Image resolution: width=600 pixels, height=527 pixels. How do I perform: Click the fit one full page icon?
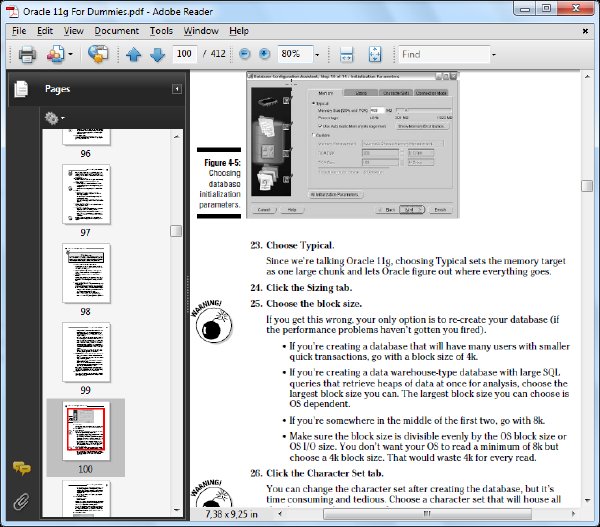coord(375,54)
